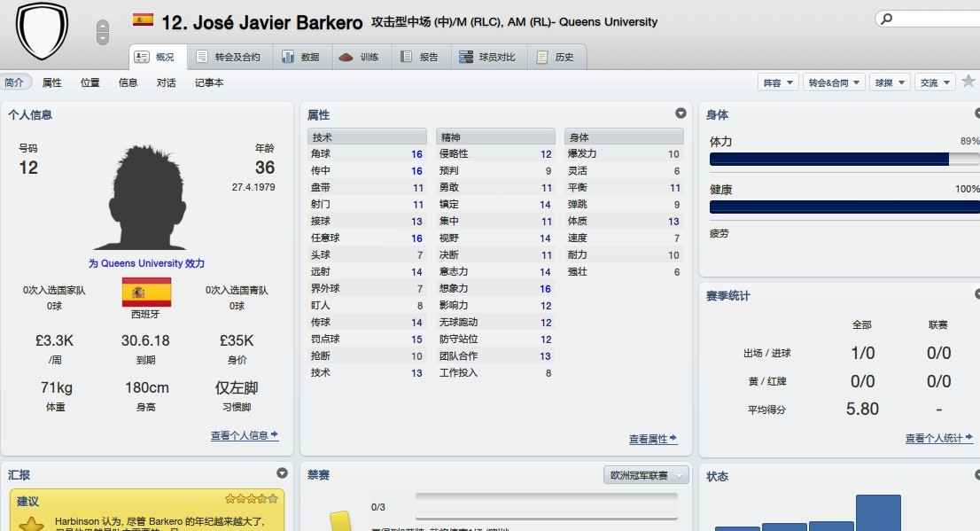Open the 球员对比 comparison tab
Screen dimensions: 980x531
[x=489, y=57]
